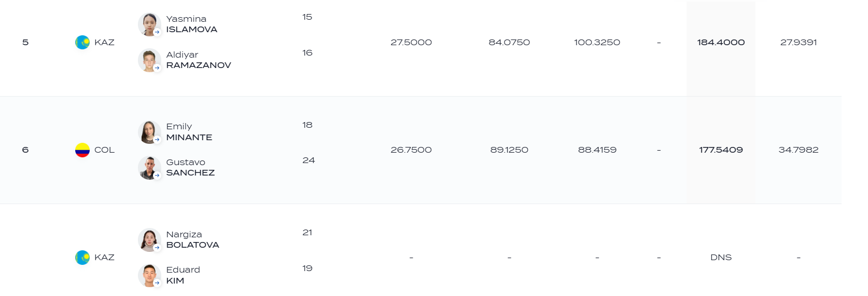
Task: Open Eduard Kim's athlete photo
Action: click(149, 275)
